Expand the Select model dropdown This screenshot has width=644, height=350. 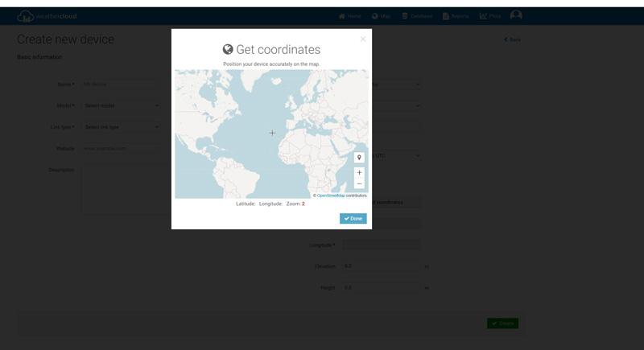pyautogui.click(x=121, y=105)
